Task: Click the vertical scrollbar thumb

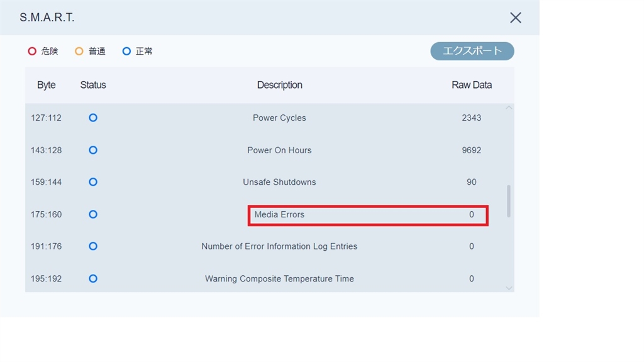Action: (x=508, y=201)
